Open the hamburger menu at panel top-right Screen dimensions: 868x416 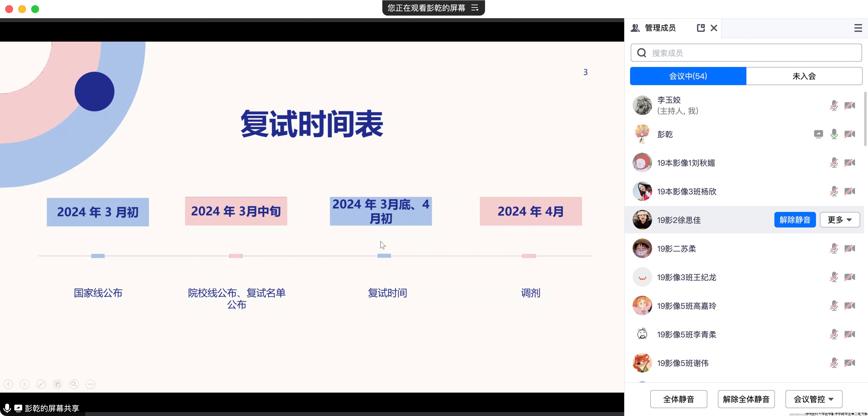858,28
